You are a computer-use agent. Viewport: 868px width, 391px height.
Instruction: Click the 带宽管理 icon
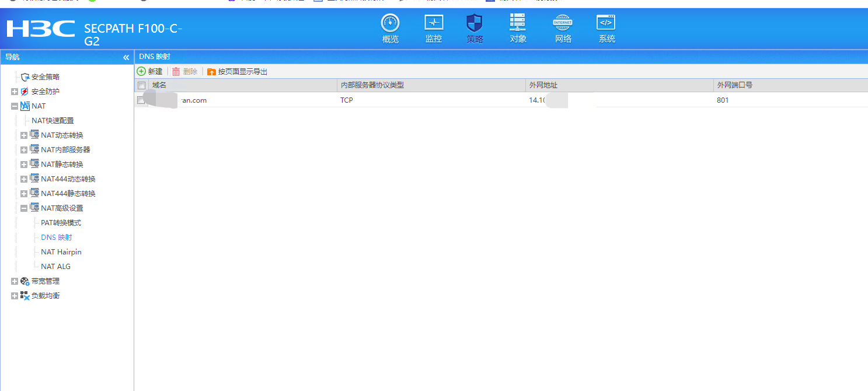[x=25, y=281]
